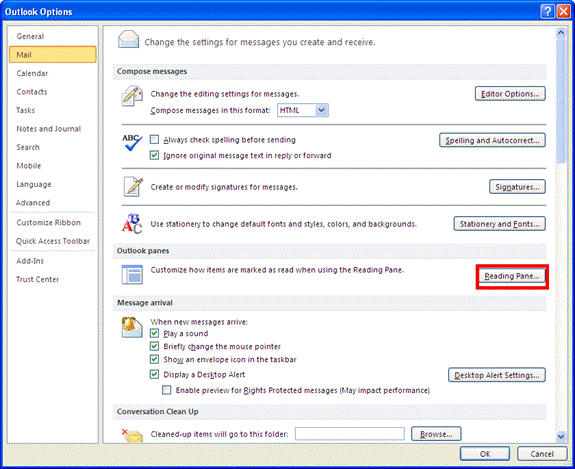Open Desktop Alert Settings
This screenshot has height=469, width=575.
497,375
